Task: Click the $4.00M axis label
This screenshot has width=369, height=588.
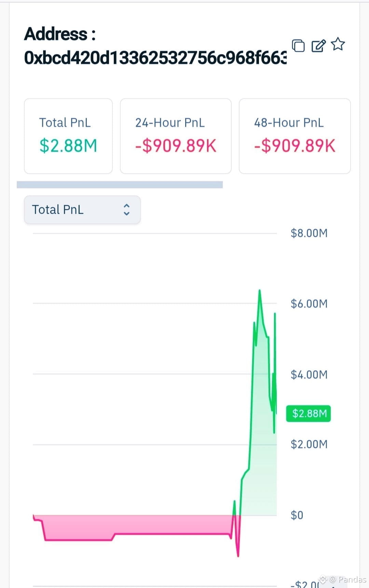Action: tap(309, 375)
